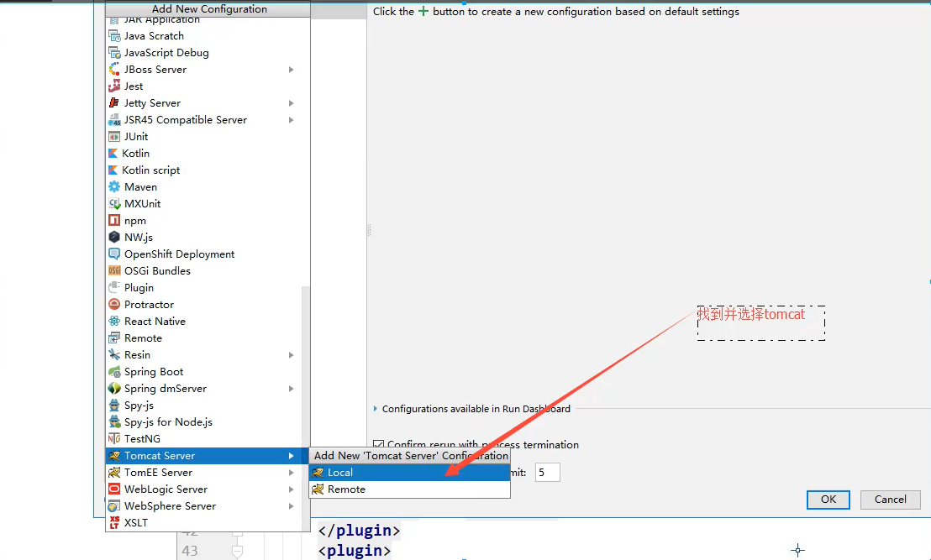Image resolution: width=931 pixels, height=560 pixels.
Task: Click the WebLogic Server icon
Action: pos(114,489)
